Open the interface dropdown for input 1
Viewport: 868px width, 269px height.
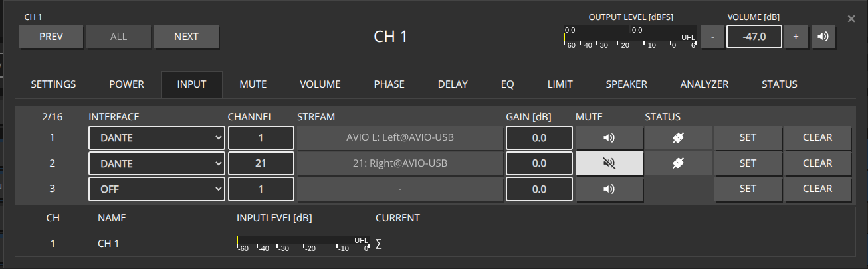click(x=157, y=138)
